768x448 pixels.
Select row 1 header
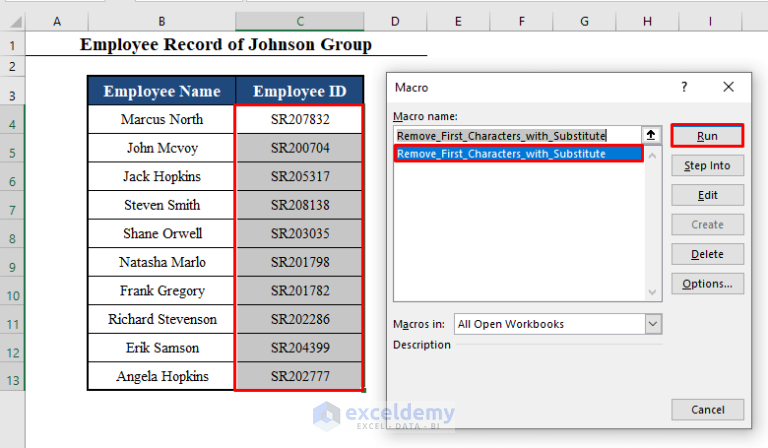(x=12, y=46)
